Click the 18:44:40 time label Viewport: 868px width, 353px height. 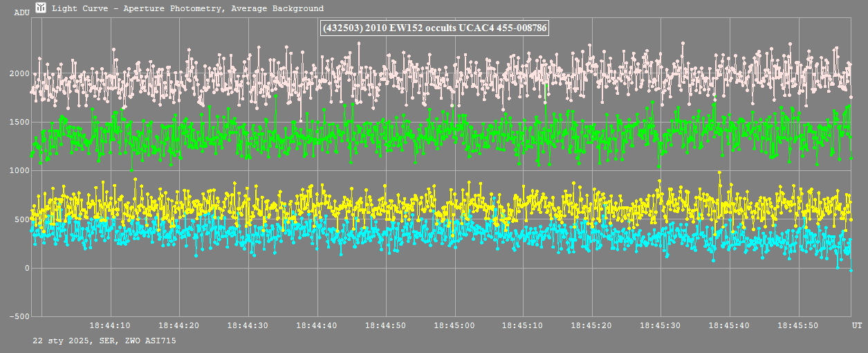click(x=317, y=325)
